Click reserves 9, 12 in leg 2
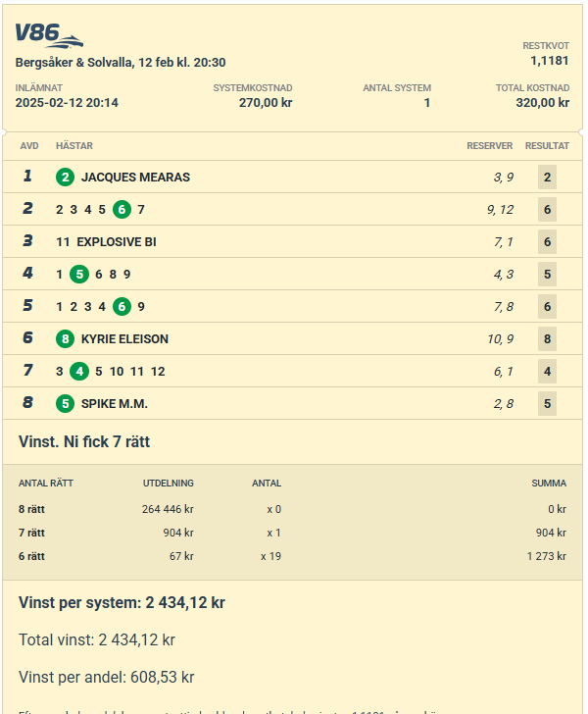 [x=500, y=210]
